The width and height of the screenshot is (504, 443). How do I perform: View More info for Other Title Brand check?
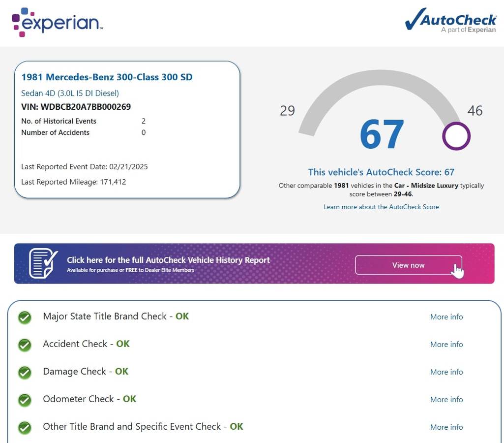tap(446, 427)
